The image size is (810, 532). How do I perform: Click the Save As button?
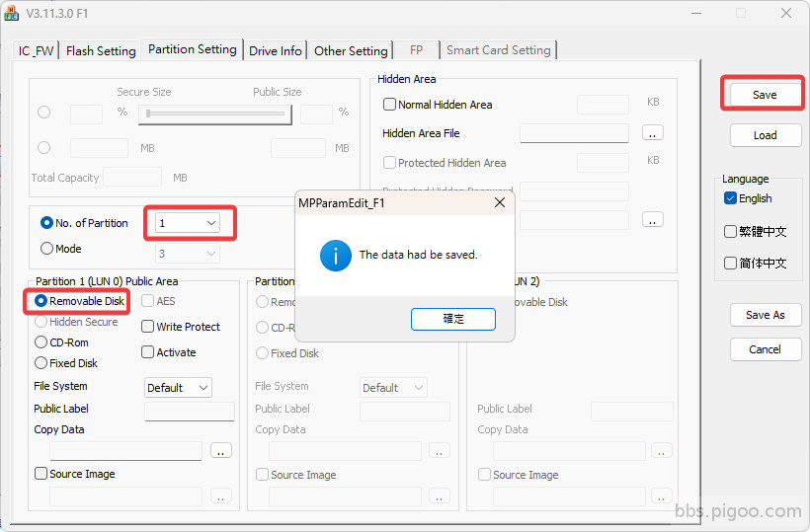765,315
